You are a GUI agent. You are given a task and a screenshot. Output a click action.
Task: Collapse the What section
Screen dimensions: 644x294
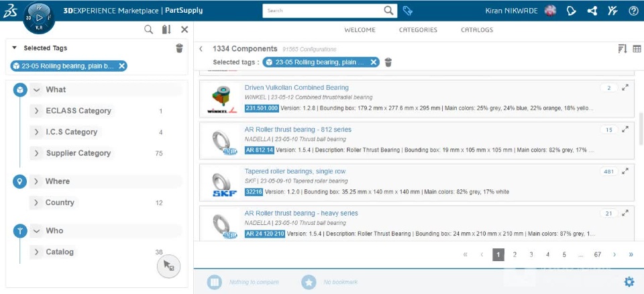pyautogui.click(x=36, y=90)
